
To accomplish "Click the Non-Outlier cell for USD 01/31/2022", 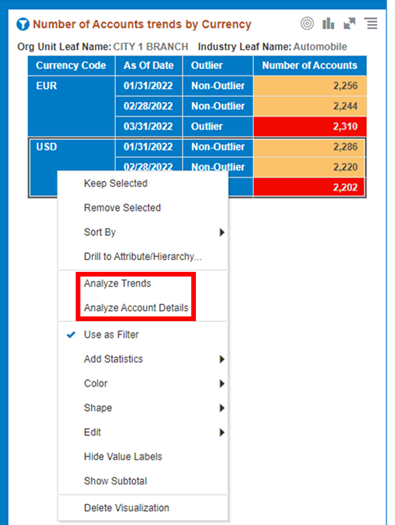I will click(x=218, y=147).
